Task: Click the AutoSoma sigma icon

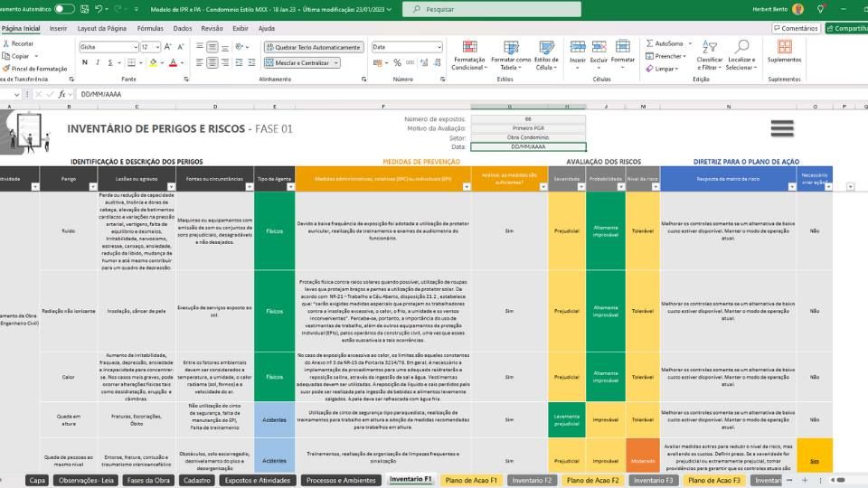Action: pos(650,43)
